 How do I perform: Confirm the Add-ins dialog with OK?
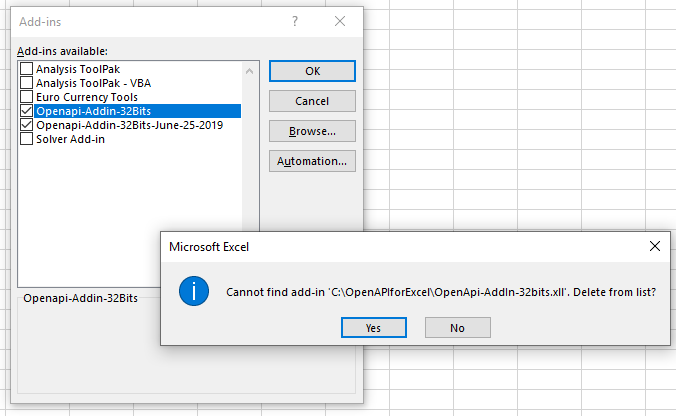point(312,71)
